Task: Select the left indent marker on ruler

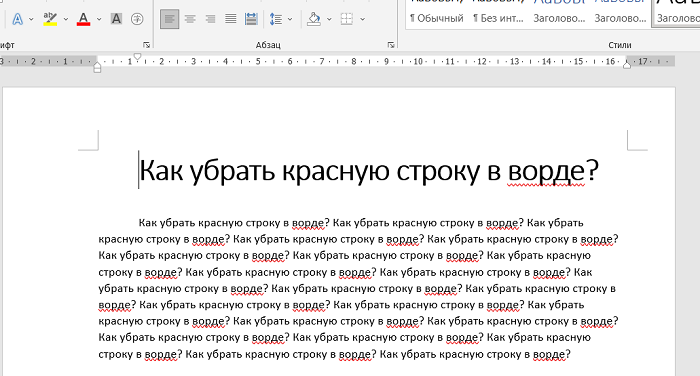Action: coord(97,67)
